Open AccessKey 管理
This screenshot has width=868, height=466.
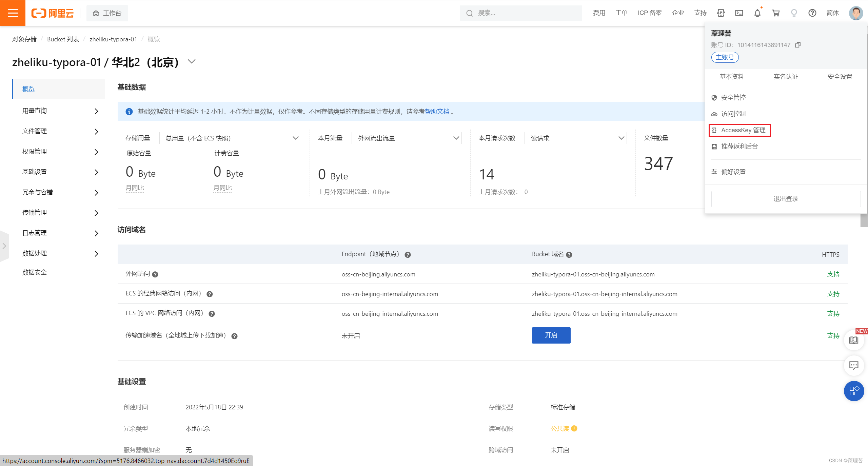click(x=739, y=130)
